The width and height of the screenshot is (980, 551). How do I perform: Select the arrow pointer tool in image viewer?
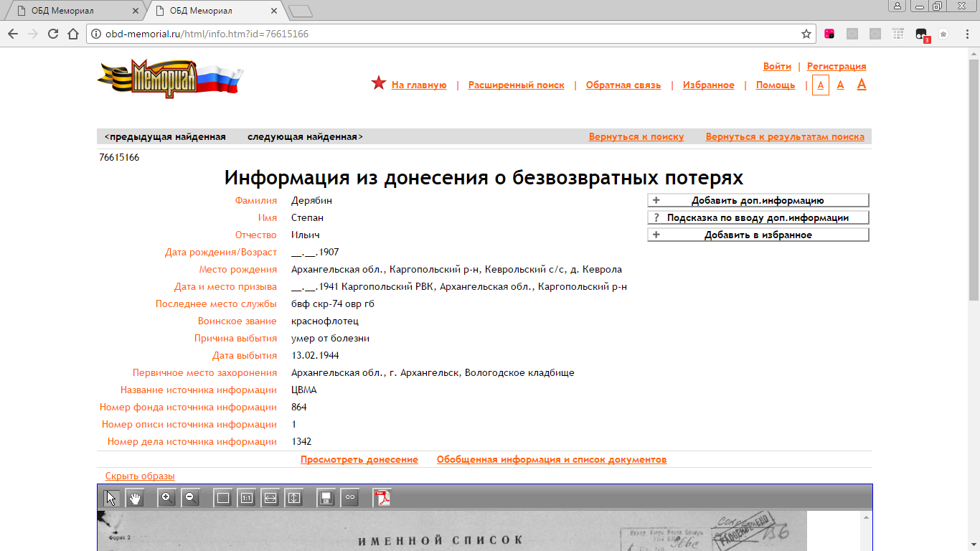click(111, 498)
